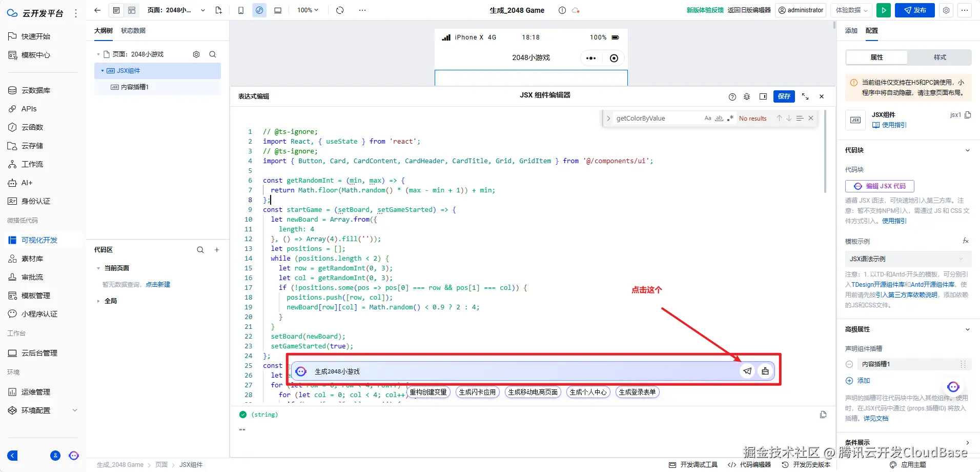Switch to the 状态数据 tab

[x=133, y=31]
